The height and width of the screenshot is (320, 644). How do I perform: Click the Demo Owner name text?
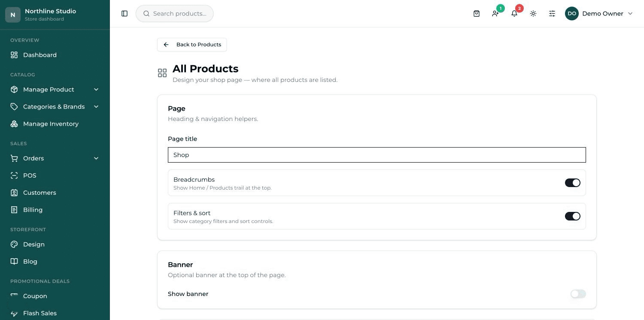click(603, 14)
